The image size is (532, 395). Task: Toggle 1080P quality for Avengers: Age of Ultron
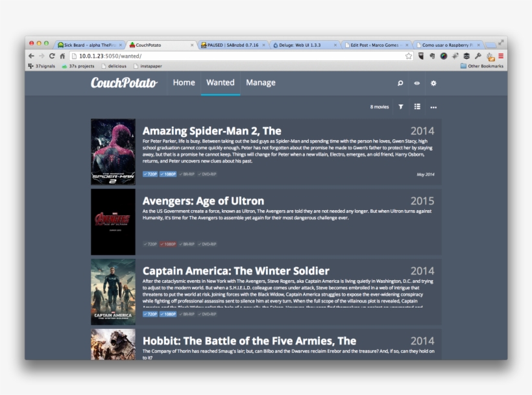point(168,245)
